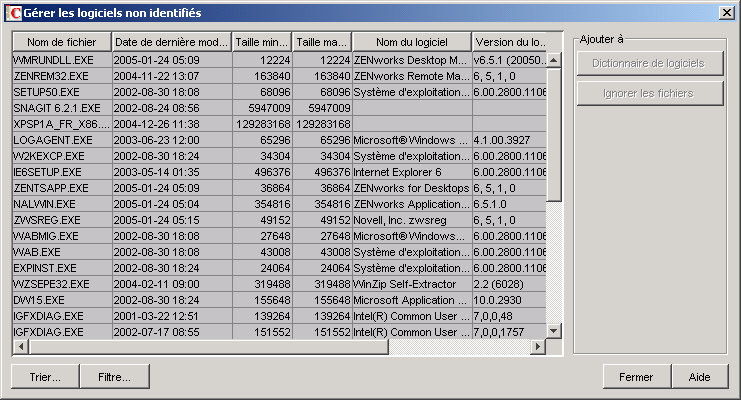Select WZSEPE32.EXE file
The height and width of the screenshot is (400, 741).
(62, 284)
